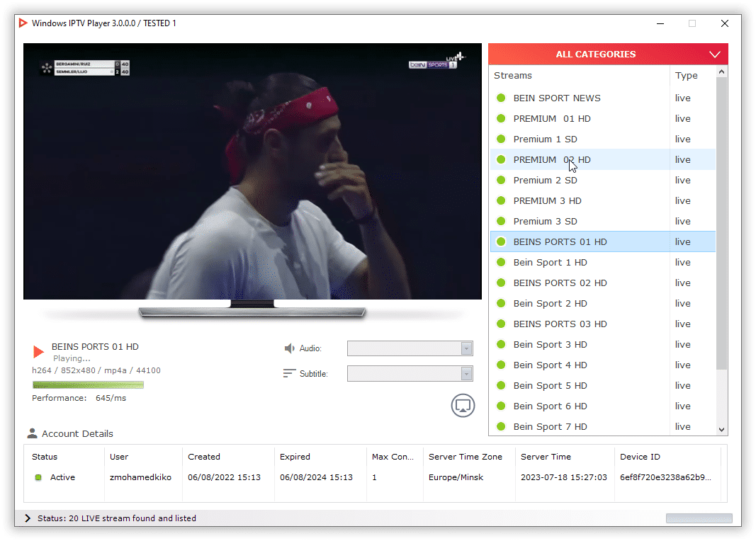756x541 pixels.
Task: Click the green dot beside Premium 1 SD
Action: pos(501,139)
